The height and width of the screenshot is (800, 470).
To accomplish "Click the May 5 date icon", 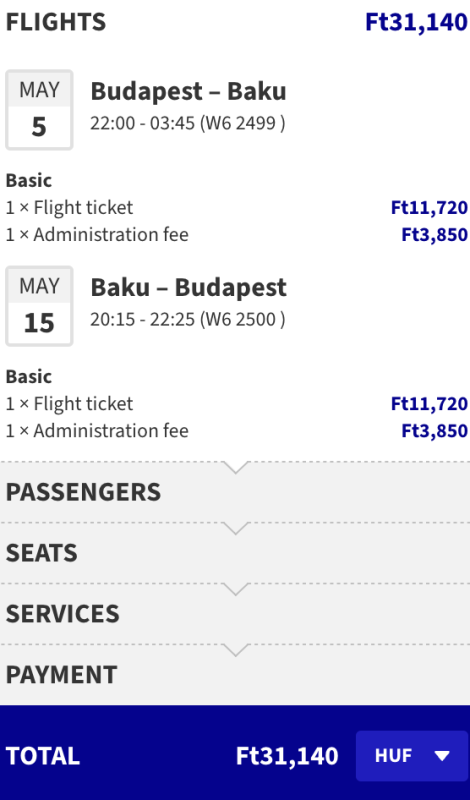I will pos(39,110).
